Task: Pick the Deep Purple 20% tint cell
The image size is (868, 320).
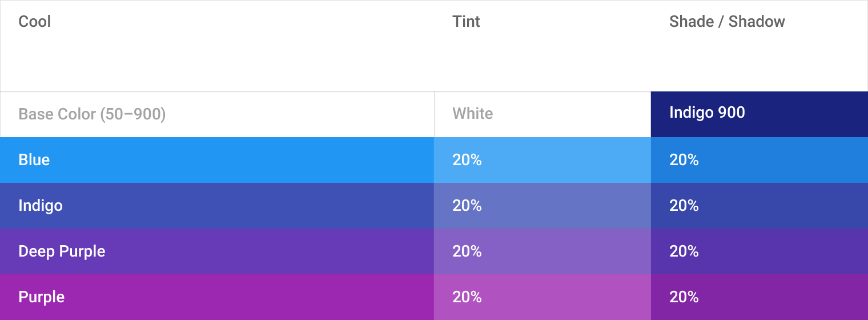Action: pos(542,251)
